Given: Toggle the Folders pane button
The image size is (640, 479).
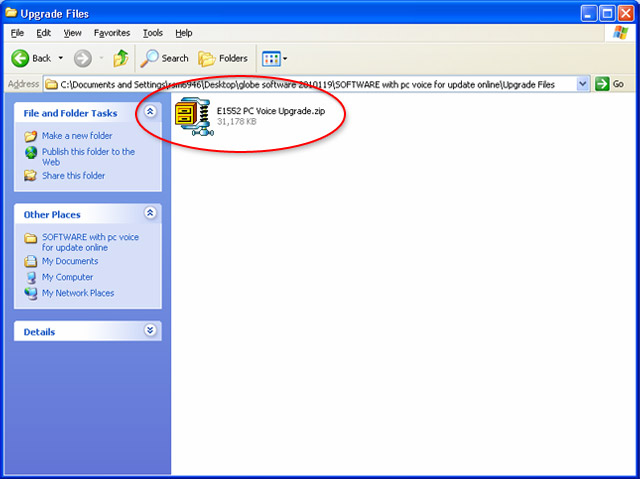Looking at the screenshot, I should click(x=223, y=58).
